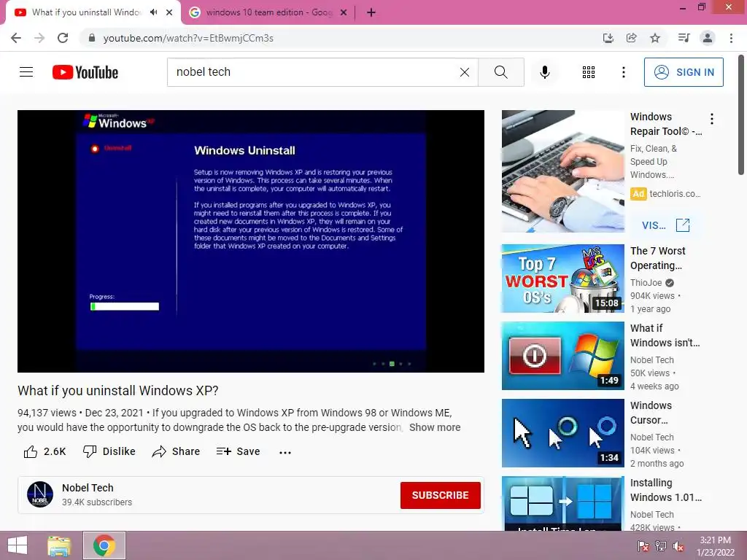Open network tray icon
747x560 pixels.
pyautogui.click(x=661, y=546)
